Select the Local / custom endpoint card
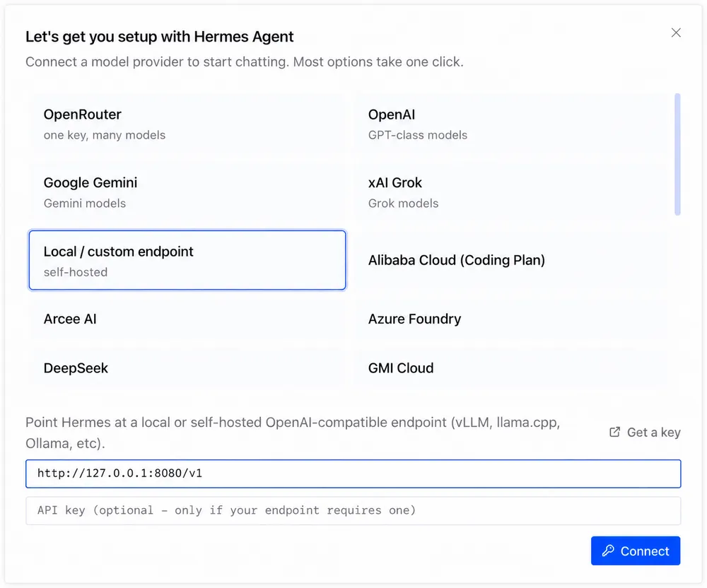This screenshot has height=588, width=707. (x=187, y=261)
